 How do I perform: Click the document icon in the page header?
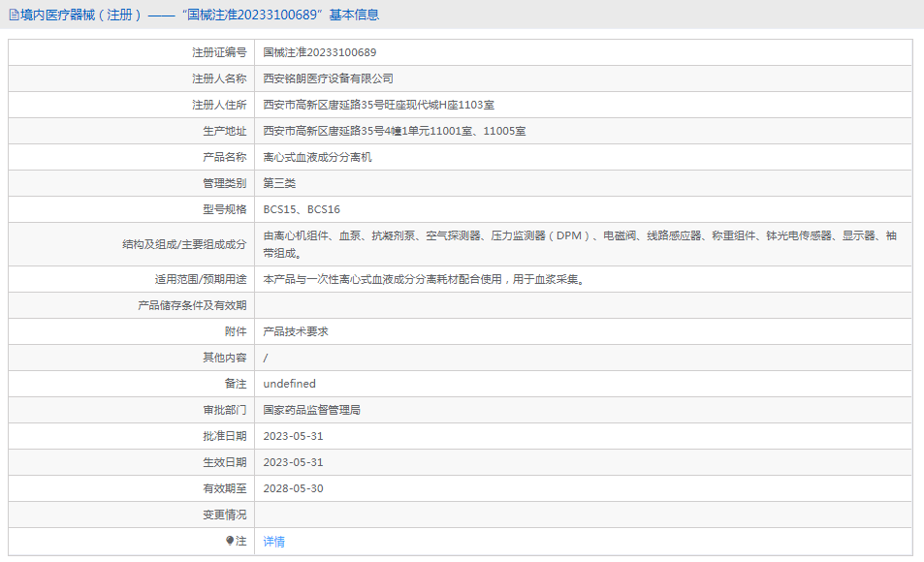click(x=15, y=15)
